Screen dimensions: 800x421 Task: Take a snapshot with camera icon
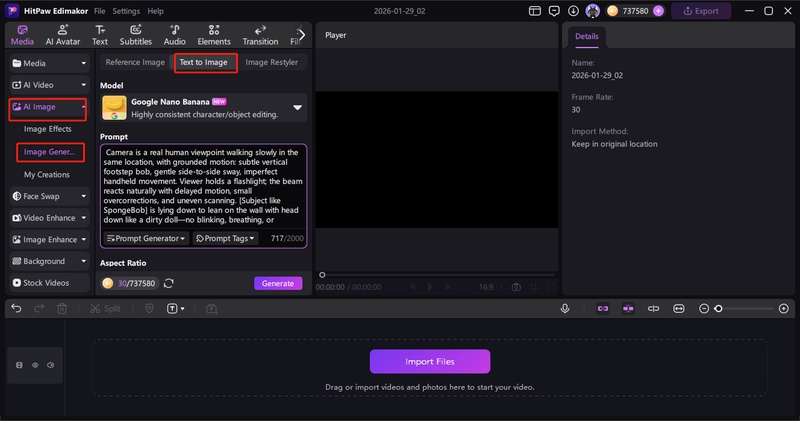[x=516, y=287]
